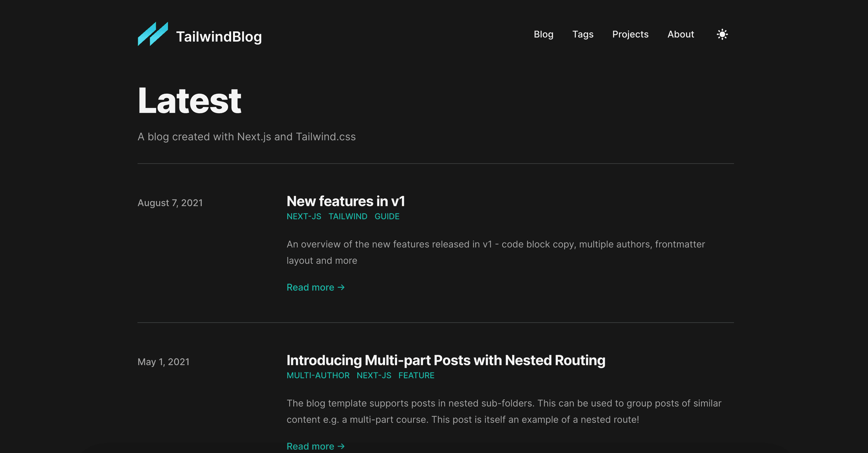Select the FEATURE tag
This screenshot has height=453, width=868.
[x=416, y=375]
